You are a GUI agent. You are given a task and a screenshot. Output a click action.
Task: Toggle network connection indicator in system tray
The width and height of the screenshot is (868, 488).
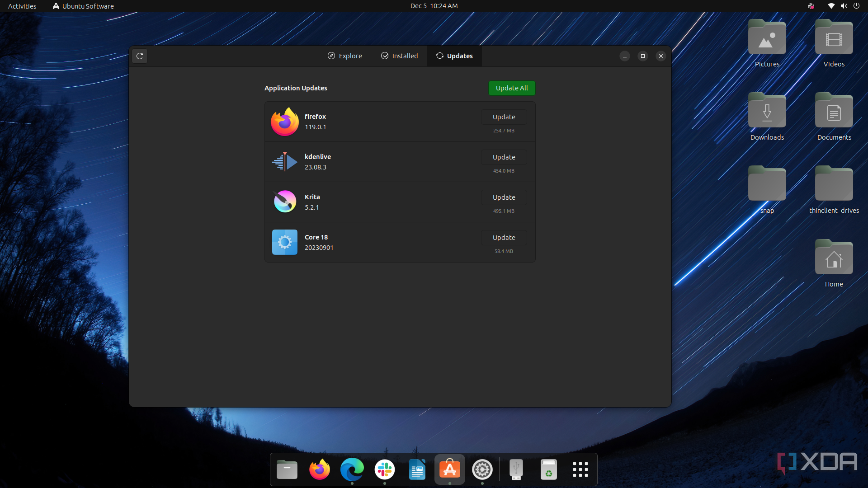pyautogui.click(x=831, y=6)
